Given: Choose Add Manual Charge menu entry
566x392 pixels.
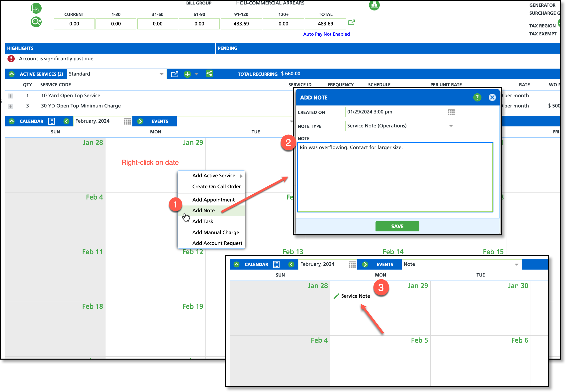Looking at the screenshot, I should click(216, 232).
